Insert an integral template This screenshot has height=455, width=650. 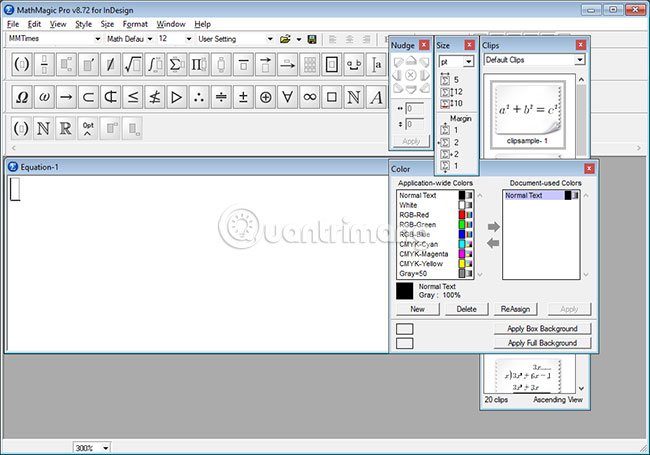pyautogui.click(x=155, y=64)
